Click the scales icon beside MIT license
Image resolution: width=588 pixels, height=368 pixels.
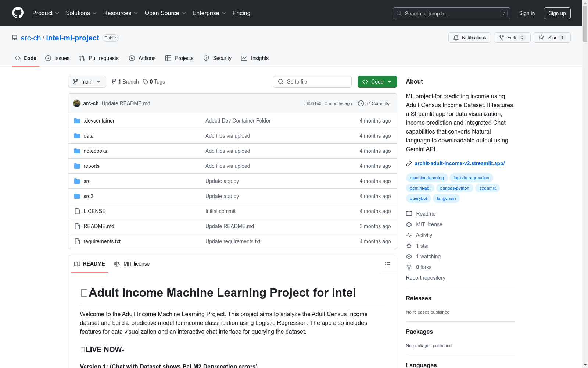(409, 224)
